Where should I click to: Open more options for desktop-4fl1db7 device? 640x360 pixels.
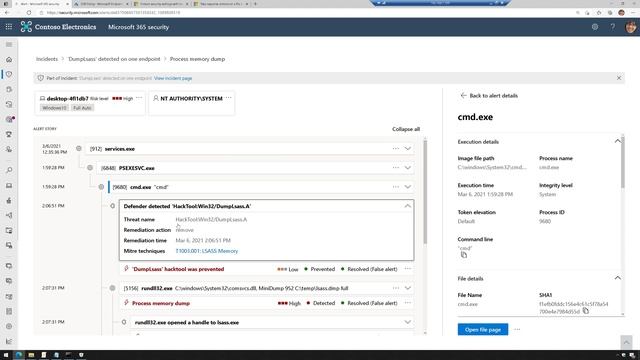pos(139,98)
